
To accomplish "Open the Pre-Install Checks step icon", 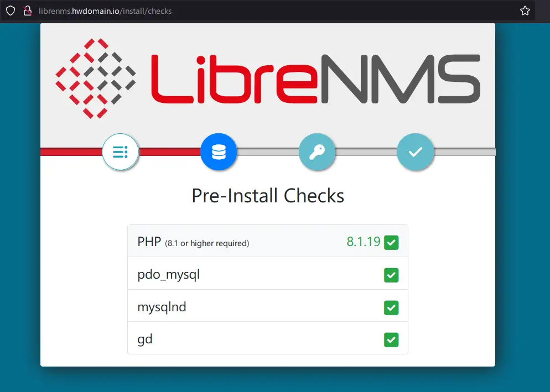I will (x=120, y=152).
